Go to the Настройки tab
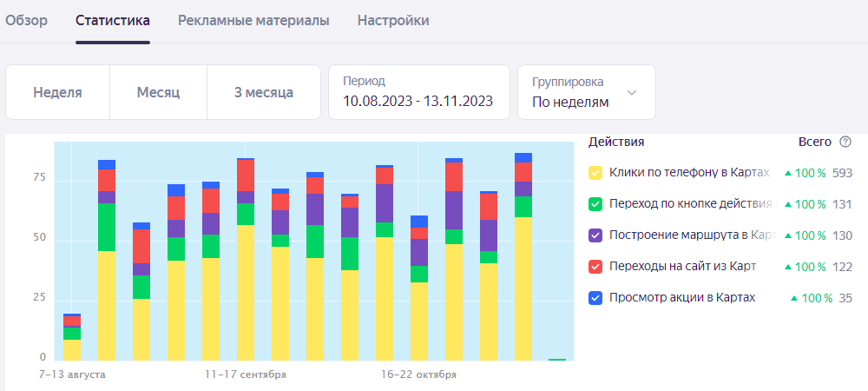The image size is (868, 391). point(393,20)
